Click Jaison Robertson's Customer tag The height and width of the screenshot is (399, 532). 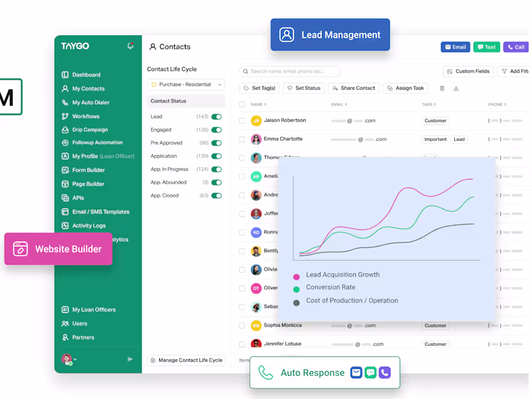click(x=436, y=120)
